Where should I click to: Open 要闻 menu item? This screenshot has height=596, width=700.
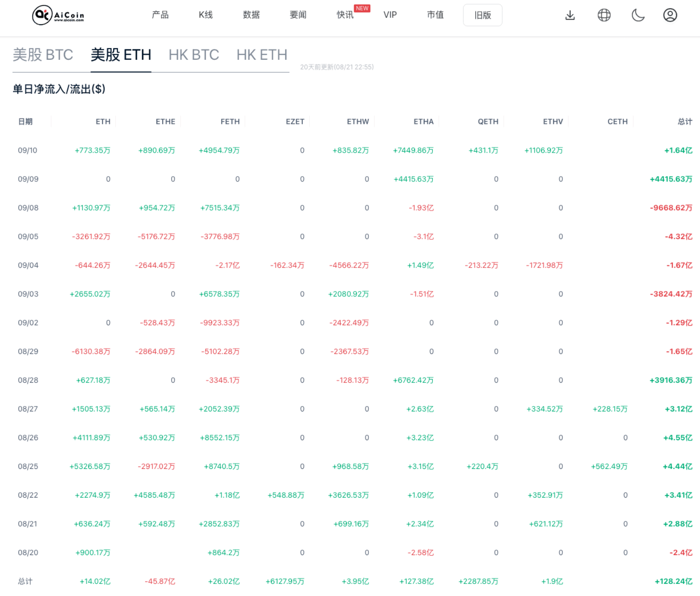click(x=298, y=15)
